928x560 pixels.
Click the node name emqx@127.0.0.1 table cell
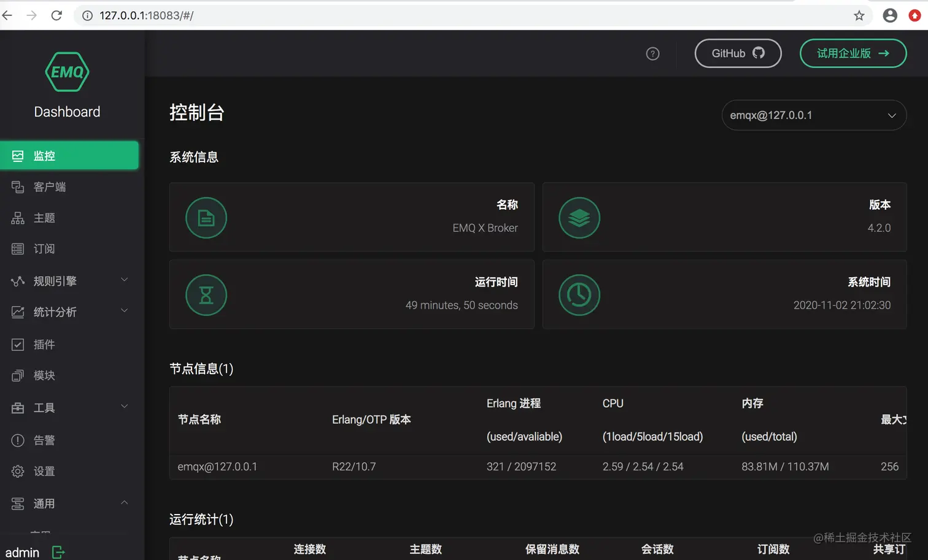coord(217,467)
